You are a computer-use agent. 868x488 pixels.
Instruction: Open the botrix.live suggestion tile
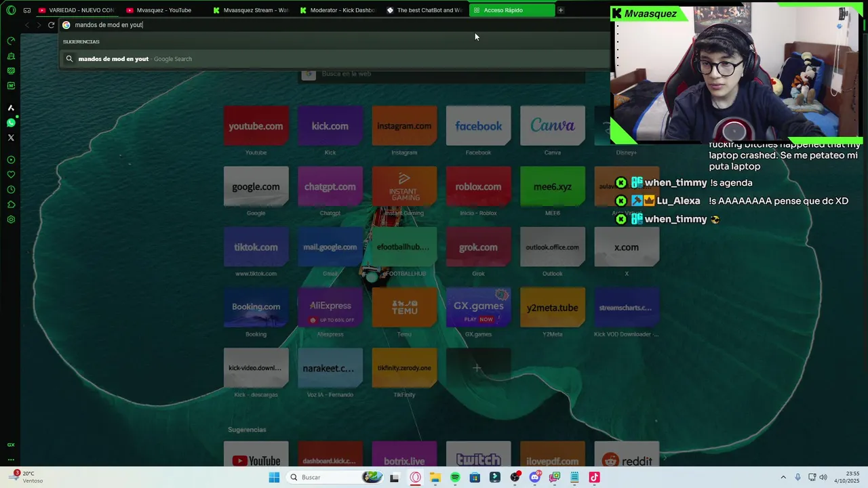point(404,454)
